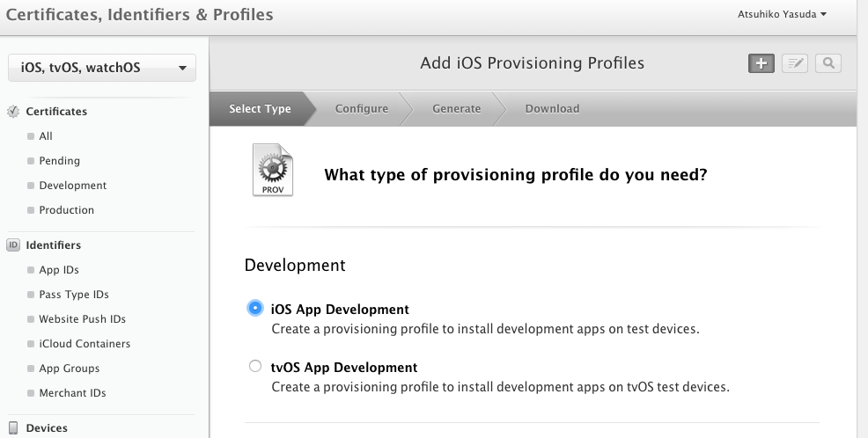The height and width of the screenshot is (438, 868).
Task: Click the 'What type of provisioning profile' heading
Action: [515, 175]
